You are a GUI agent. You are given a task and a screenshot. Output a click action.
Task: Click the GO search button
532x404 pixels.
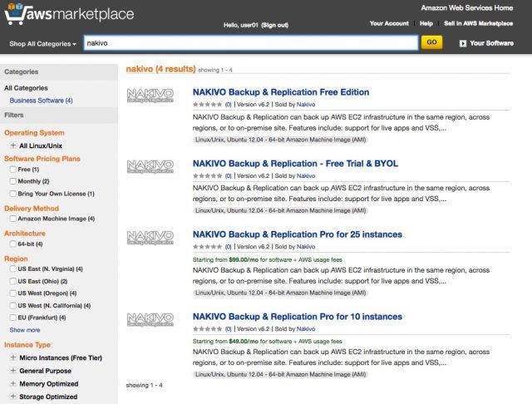[x=431, y=42]
